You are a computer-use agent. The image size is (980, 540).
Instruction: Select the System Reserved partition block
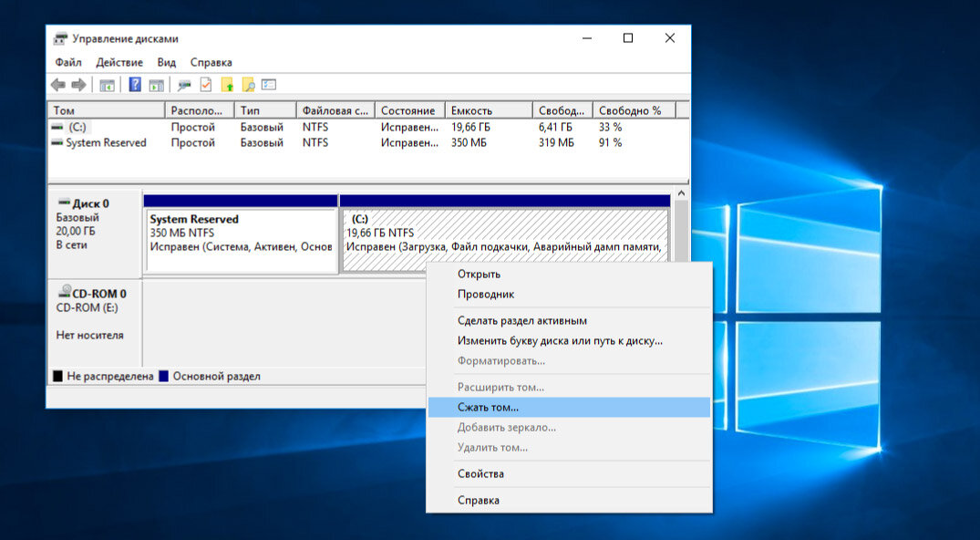242,240
